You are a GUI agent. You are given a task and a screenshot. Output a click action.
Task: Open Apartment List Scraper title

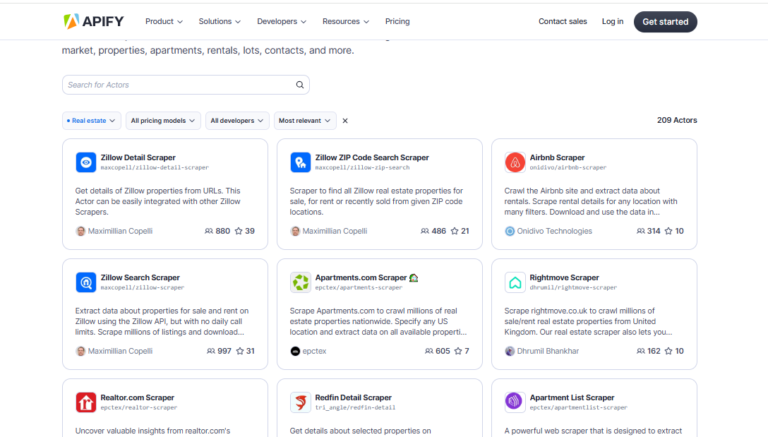572,398
